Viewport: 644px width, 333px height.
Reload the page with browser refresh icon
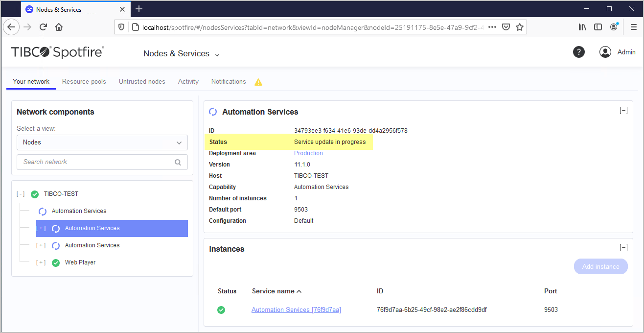click(43, 27)
